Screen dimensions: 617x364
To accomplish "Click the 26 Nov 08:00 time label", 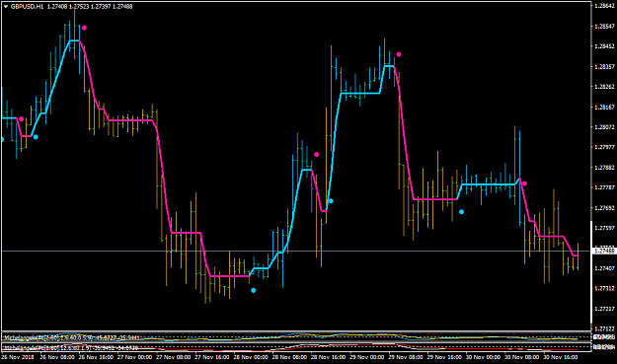I will tap(57, 357).
